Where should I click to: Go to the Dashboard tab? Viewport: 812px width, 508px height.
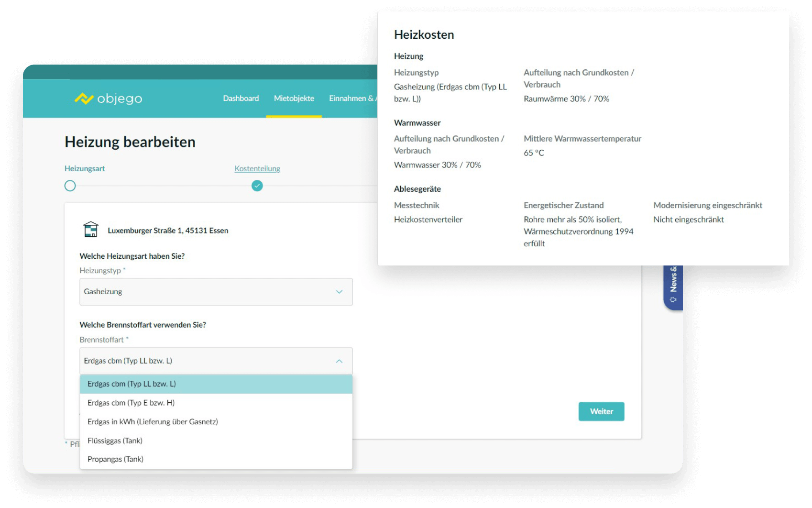241,99
